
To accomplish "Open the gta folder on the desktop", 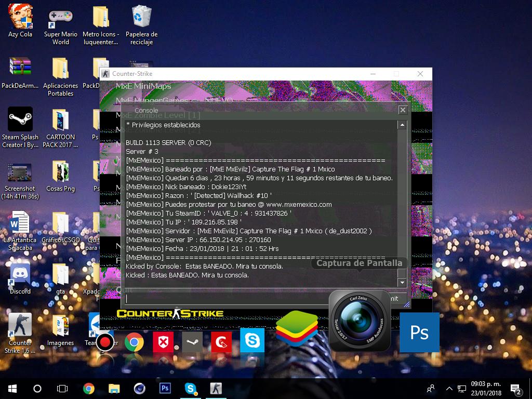I will (60, 278).
